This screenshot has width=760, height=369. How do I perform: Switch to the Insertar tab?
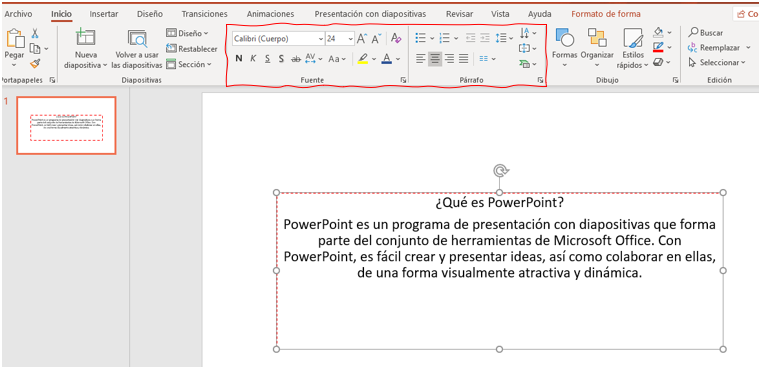(104, 14)
